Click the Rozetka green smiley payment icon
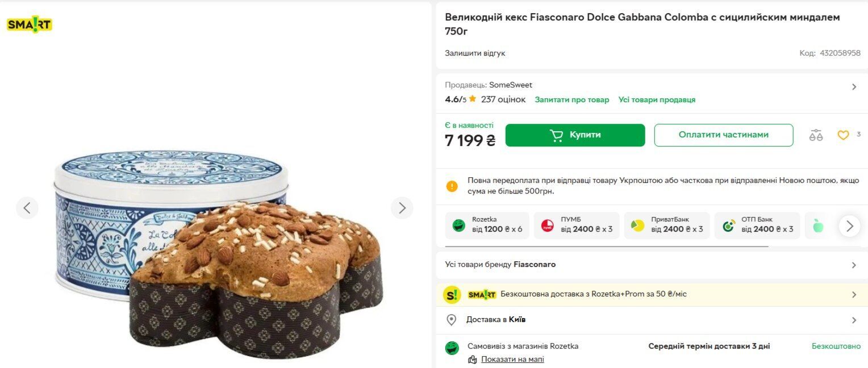The image size is (868, 368). coord(459,225)
